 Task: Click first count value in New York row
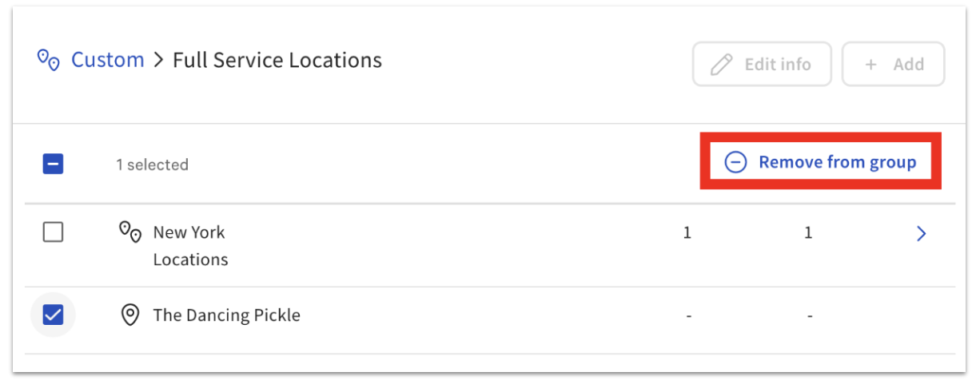pos(687,233)
